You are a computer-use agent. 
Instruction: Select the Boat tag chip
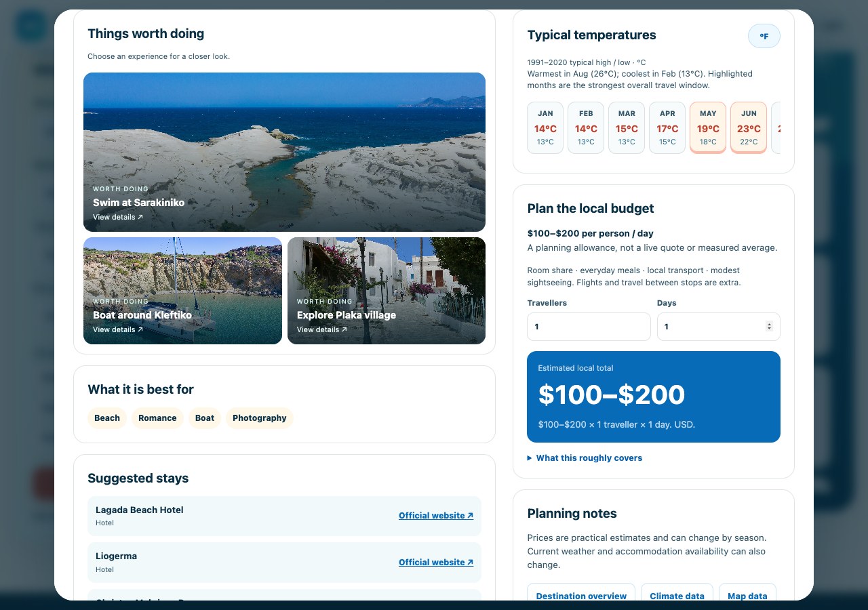(x=205, y=418)
